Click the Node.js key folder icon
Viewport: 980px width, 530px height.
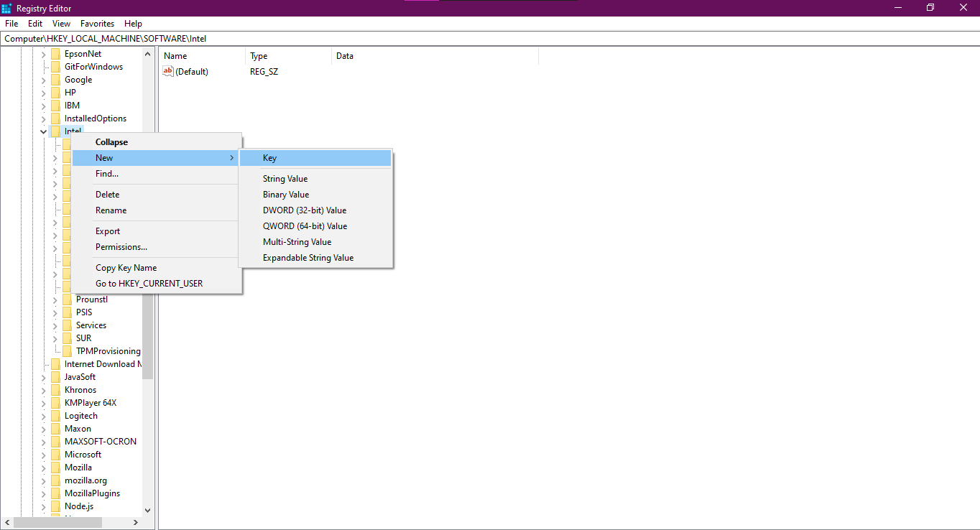point(57,506)
